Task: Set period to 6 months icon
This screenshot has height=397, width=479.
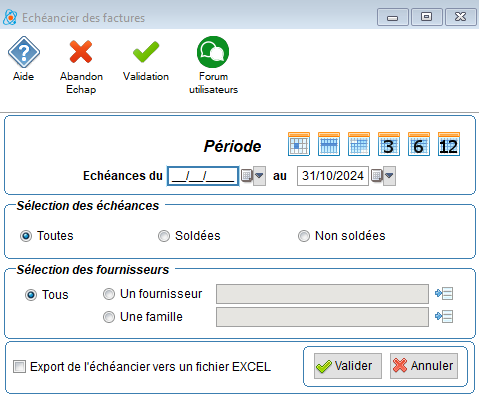Action: (x=419, y=144)
